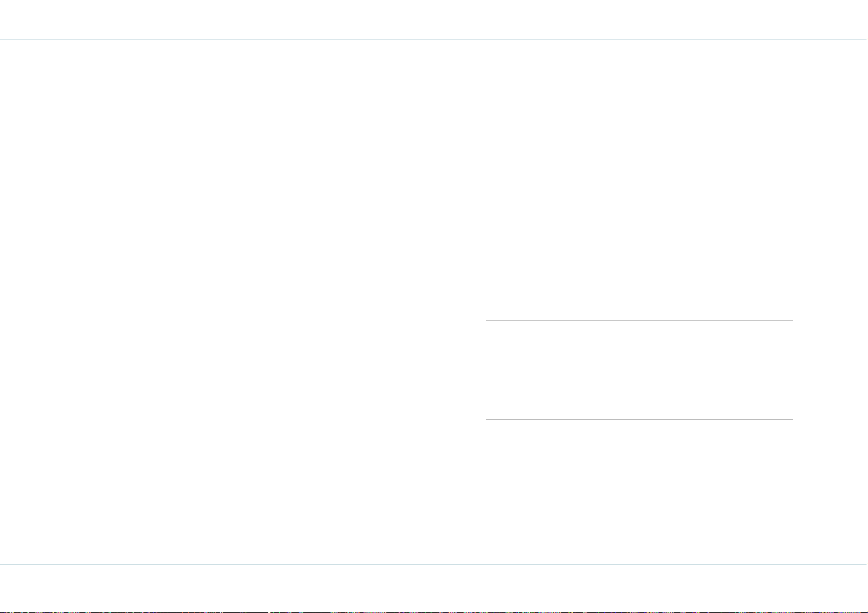Click left end of top light-blue separator
This screenshot has width=868, height=613.
pos(3,40)
